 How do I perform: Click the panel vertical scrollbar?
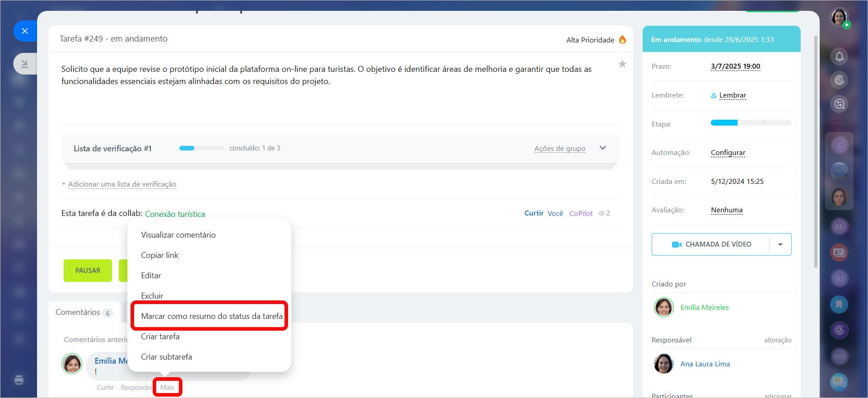(x=816, y=151)
